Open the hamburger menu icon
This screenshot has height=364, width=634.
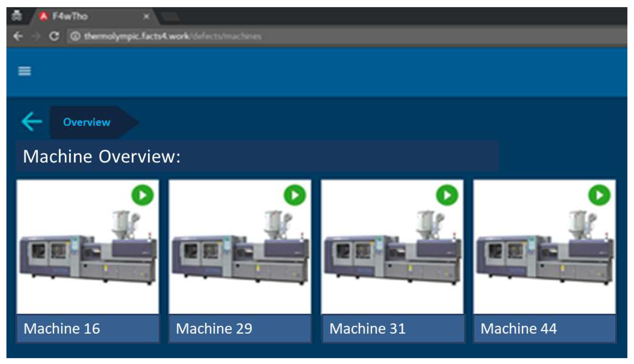(24, 71)
